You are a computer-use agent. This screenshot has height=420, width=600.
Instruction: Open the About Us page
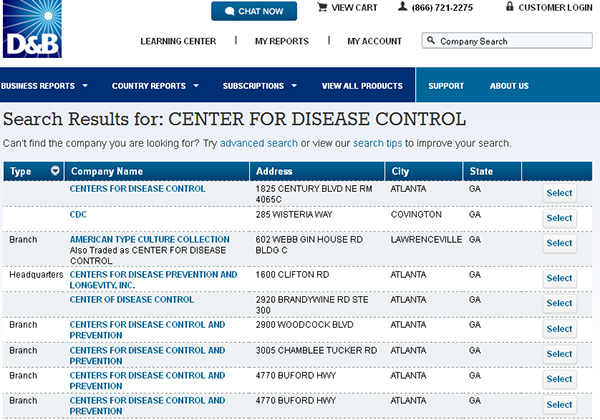tap(509, 86)
